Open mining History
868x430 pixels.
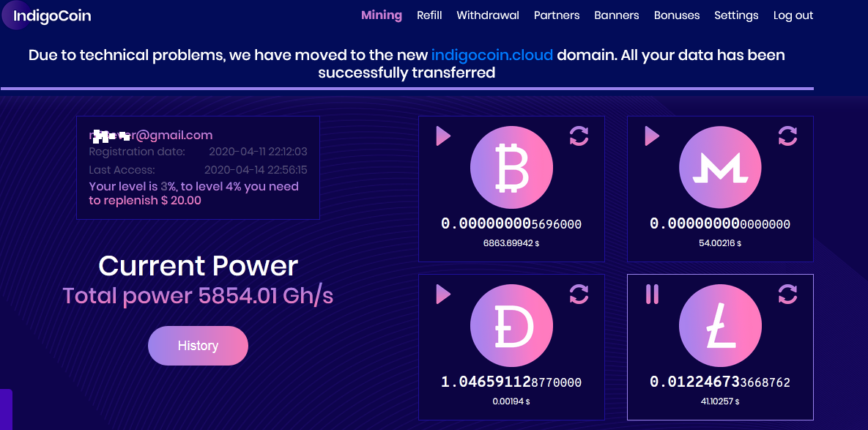click(199, 346)
